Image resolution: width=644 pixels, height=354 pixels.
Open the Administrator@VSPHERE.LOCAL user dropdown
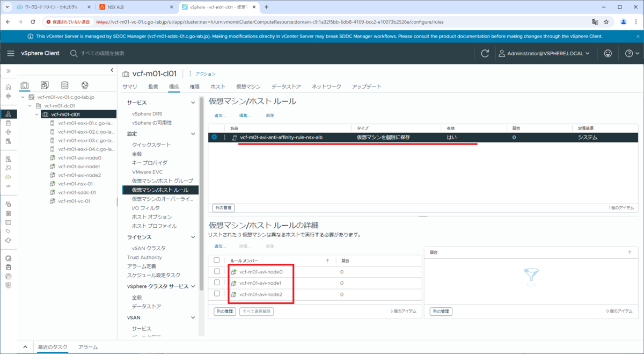[x=545, y=53]
